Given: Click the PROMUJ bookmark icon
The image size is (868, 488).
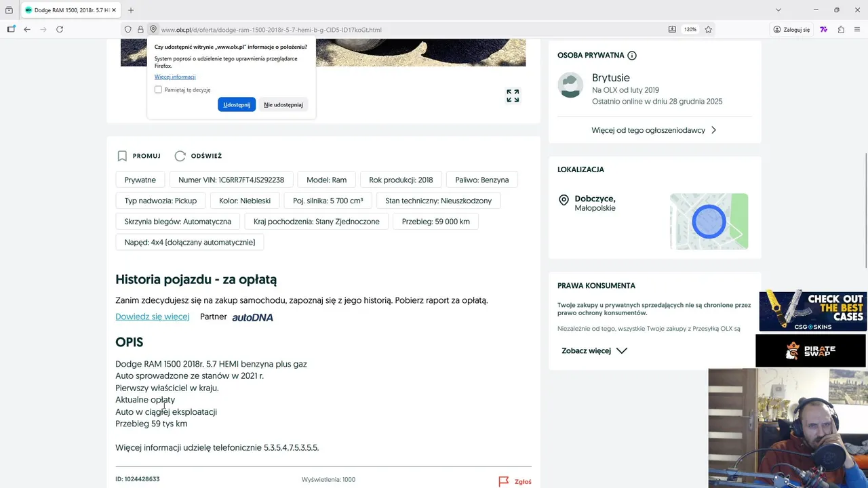Looking at the screenshot, I should 122,156.
